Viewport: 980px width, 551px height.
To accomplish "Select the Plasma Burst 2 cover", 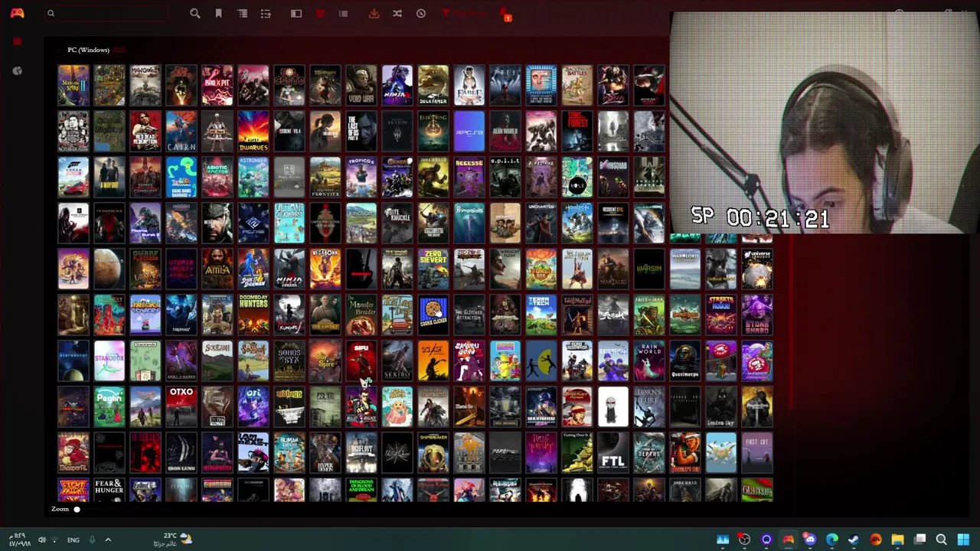I will [145, 223].
